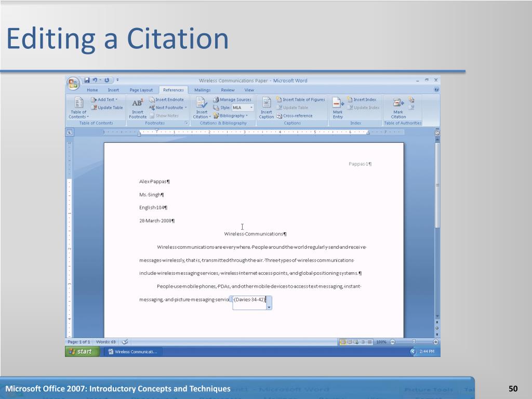Viewport: 532px width, 399px height.
Task: Click the 'English 104' line
Action: (153, 207)
